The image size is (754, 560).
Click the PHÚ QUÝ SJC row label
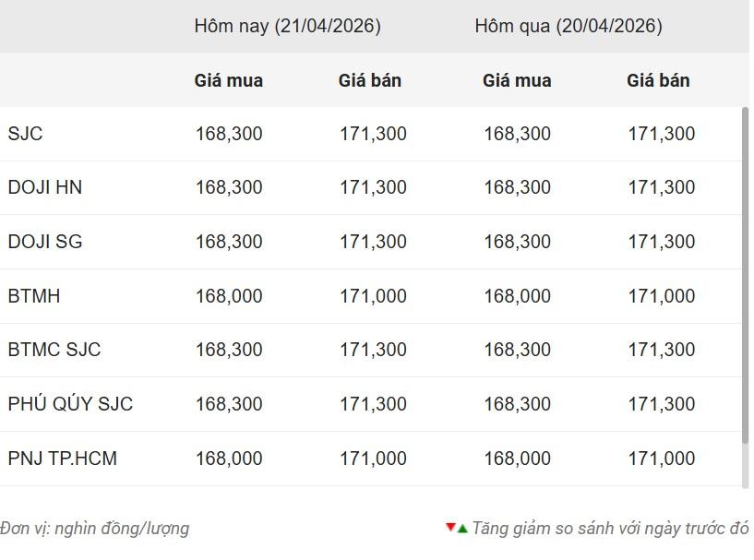[70, 404]
